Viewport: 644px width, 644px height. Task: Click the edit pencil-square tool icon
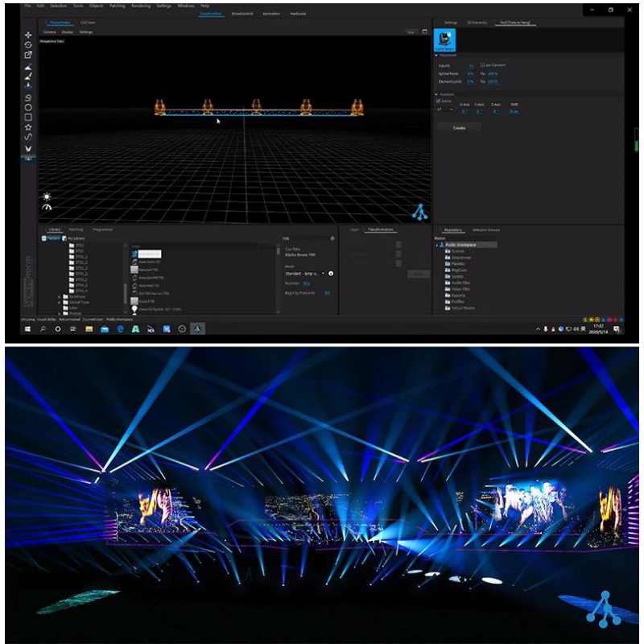[28, 55]
